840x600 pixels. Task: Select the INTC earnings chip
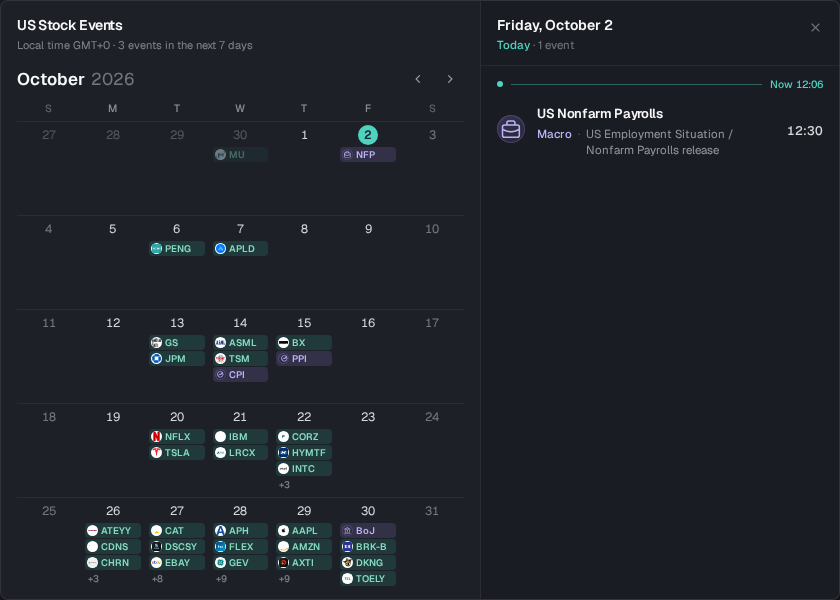point(304,469)
